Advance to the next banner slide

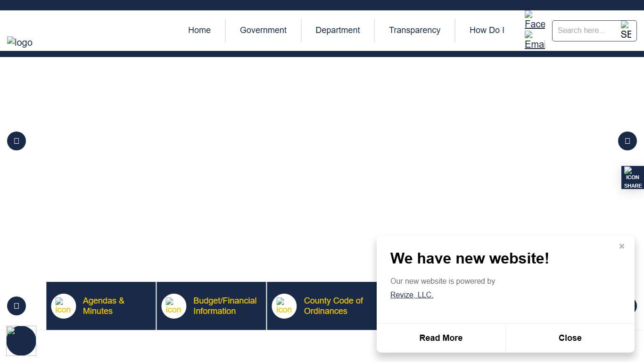click(627, 141)
